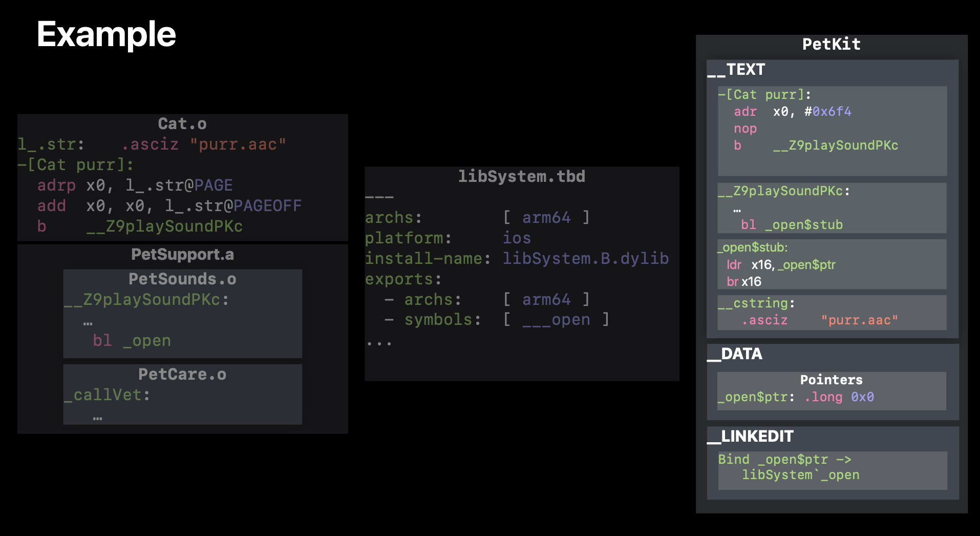Screen dimensions: 980x536
Task: Click the 'bl _open$stub' instruction
Action: click(x=792, y=224)
